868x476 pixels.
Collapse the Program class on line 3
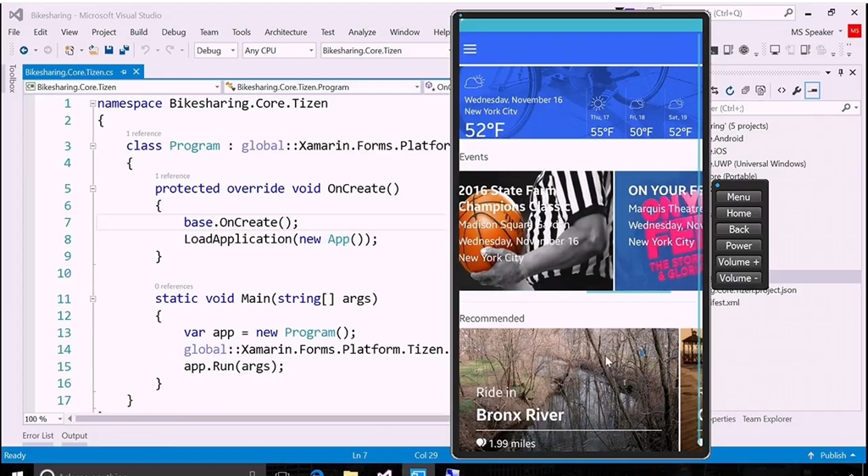92,146
